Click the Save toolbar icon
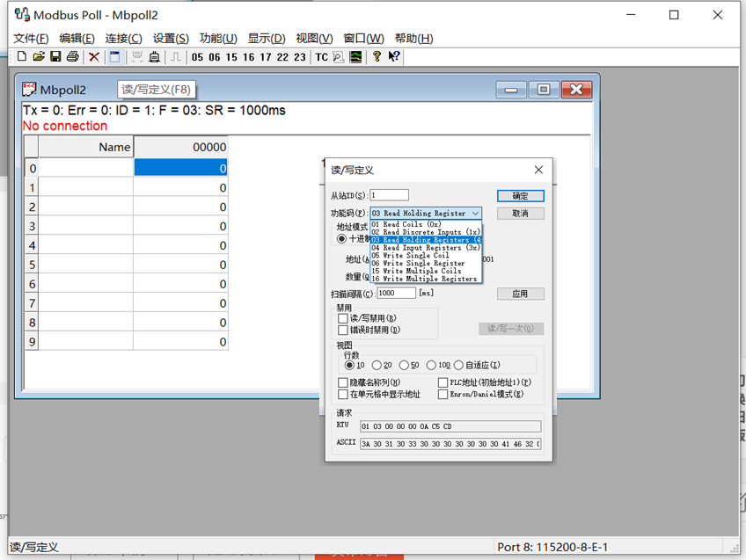746x560 pixels. (x=55, y=56)
